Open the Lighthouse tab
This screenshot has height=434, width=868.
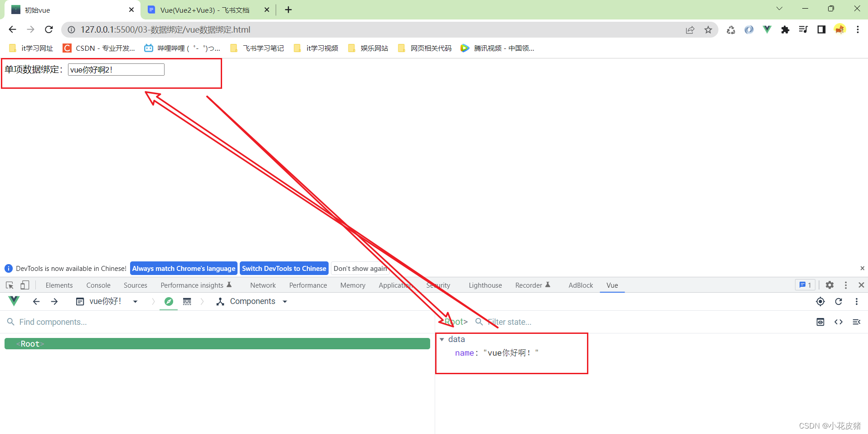click(485, 285)
